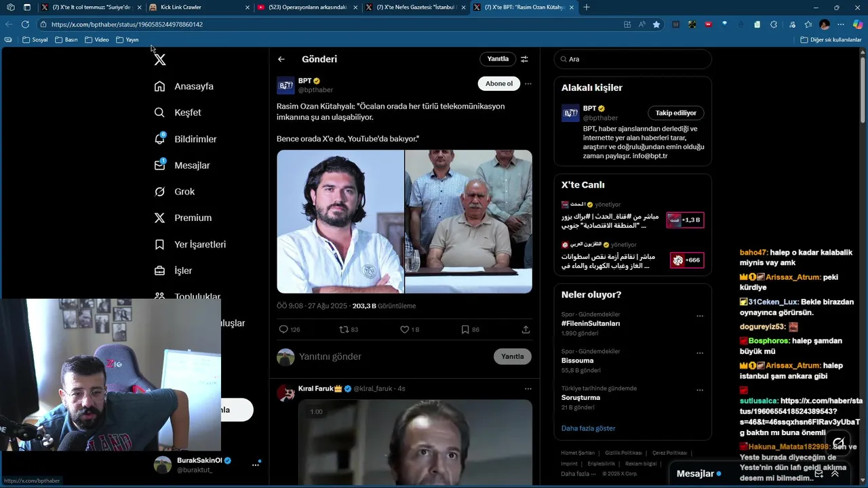
Task: Click Daha fazla göster link
Action: point(589,428)
